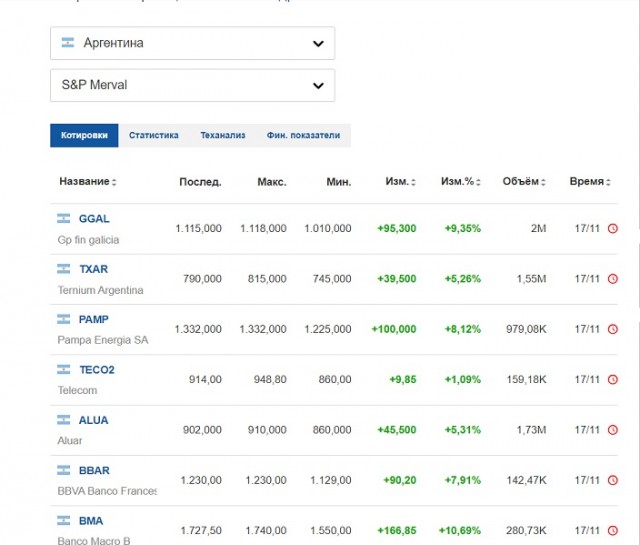640x545 pixels.
Task: Click the flag icon in the Аргентина dropdown
Action: (68, 42)
